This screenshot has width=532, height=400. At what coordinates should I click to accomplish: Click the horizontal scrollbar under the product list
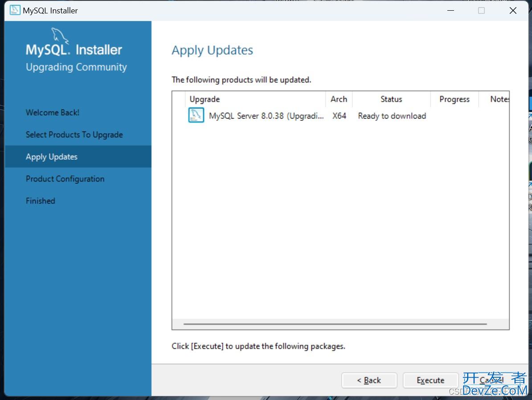coord(335,324)
